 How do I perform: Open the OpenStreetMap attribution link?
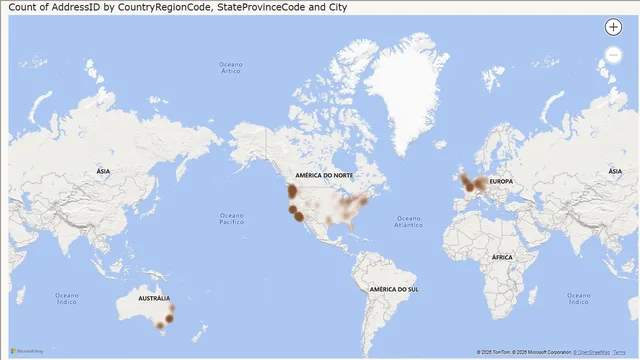pos(591,352)
